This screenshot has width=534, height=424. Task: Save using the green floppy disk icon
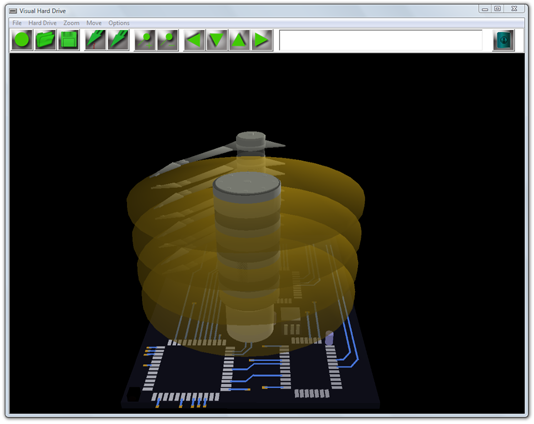69,40
